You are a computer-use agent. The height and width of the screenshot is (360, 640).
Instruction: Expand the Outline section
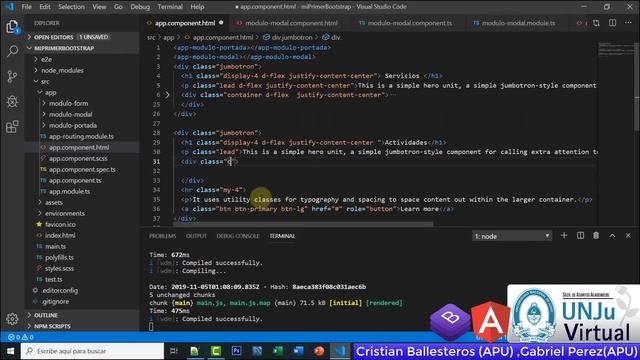(82, 316)
